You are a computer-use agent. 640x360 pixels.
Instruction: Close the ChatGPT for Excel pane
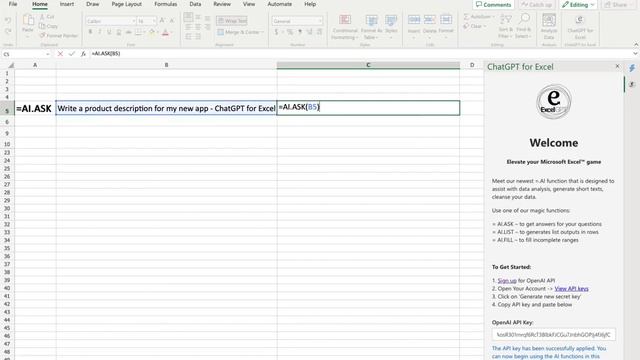[x=617, y=66]
